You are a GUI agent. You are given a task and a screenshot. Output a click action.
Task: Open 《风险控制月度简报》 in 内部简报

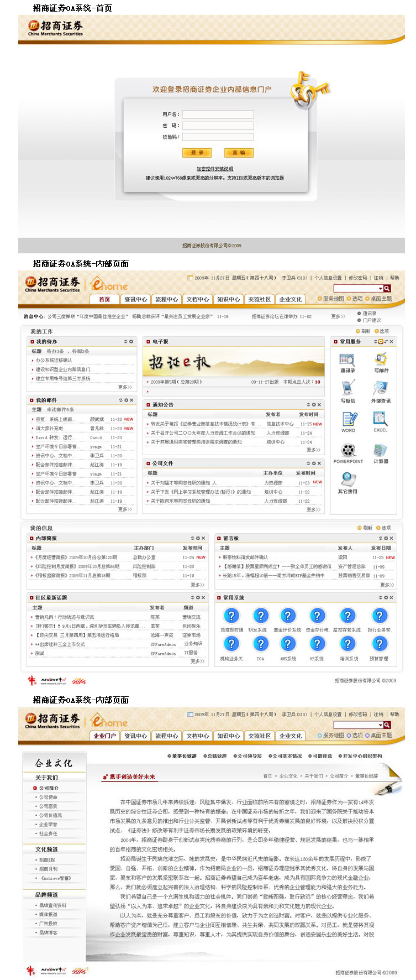pos(76,566)
